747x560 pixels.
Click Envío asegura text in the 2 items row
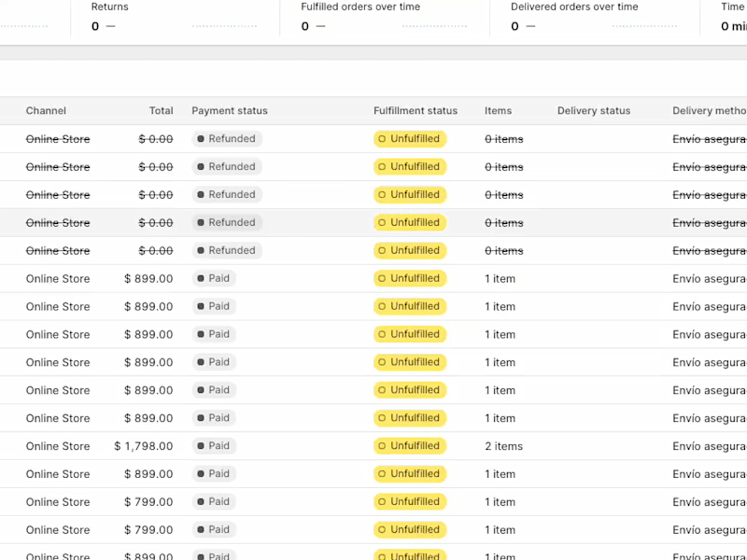coord(710,446)
